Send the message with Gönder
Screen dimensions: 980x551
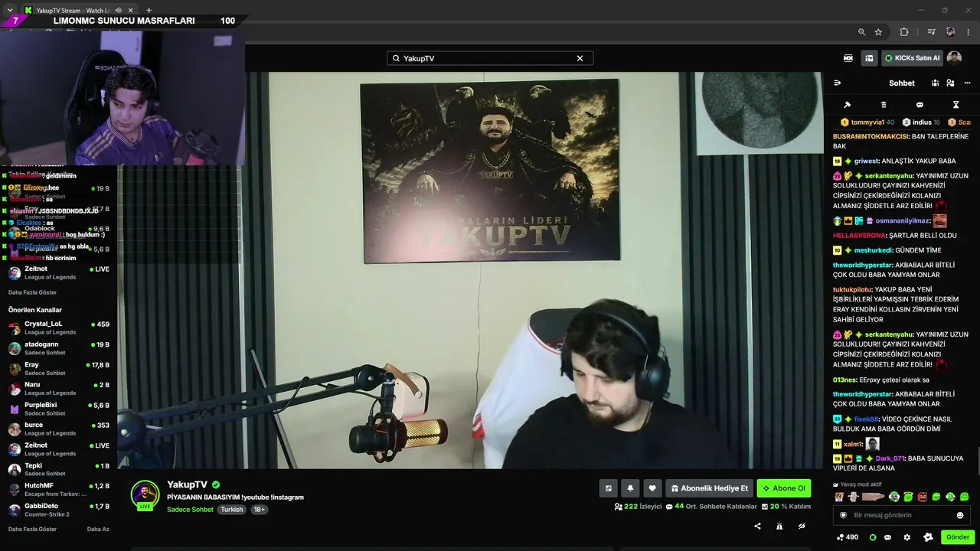coord(958,537)
